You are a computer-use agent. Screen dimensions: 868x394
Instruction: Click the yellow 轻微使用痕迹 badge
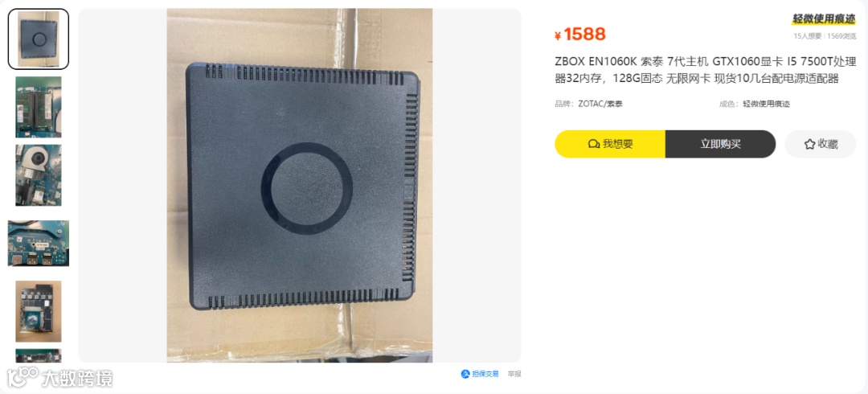coord(824,18)
